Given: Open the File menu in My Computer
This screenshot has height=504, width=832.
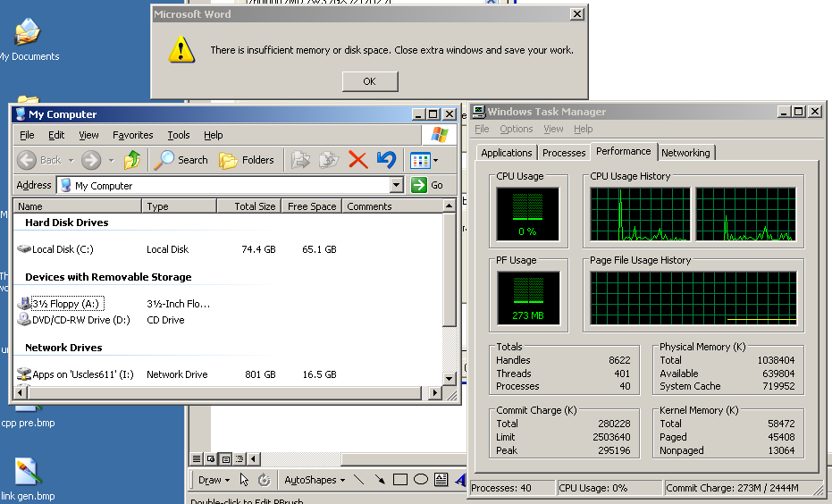Looking at the screenshot, I should [27, 135].
